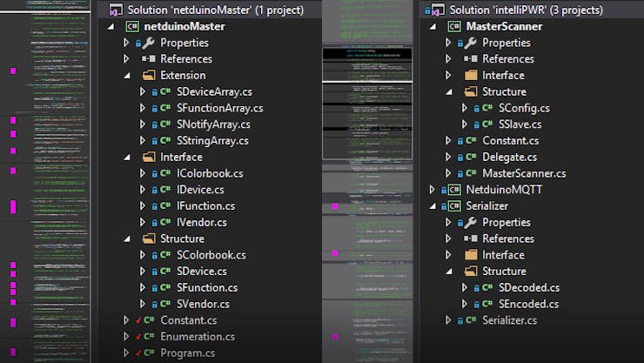Viewport: 644px width, 363px height.
Task: Collapse netduinoMaster Interface folder
Action: coord(127,158)
